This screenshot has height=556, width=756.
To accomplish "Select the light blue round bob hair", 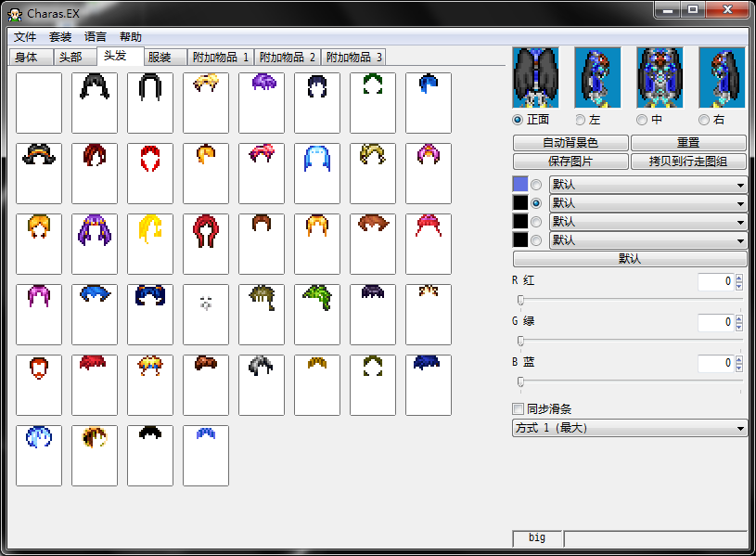I will click(x=39, y=455).
